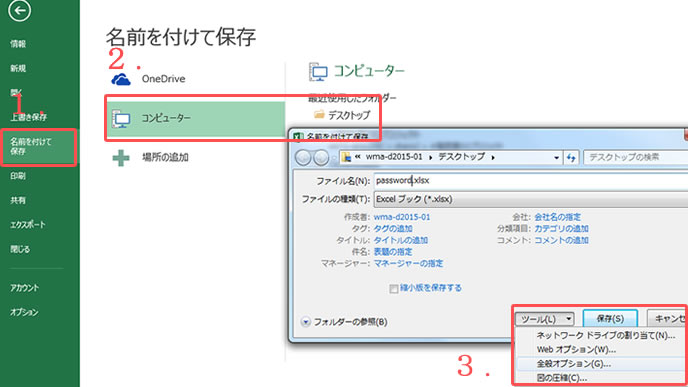Open the オプション settings
Image resolution: width=688 pixels, height=387 pixels.
24,312
